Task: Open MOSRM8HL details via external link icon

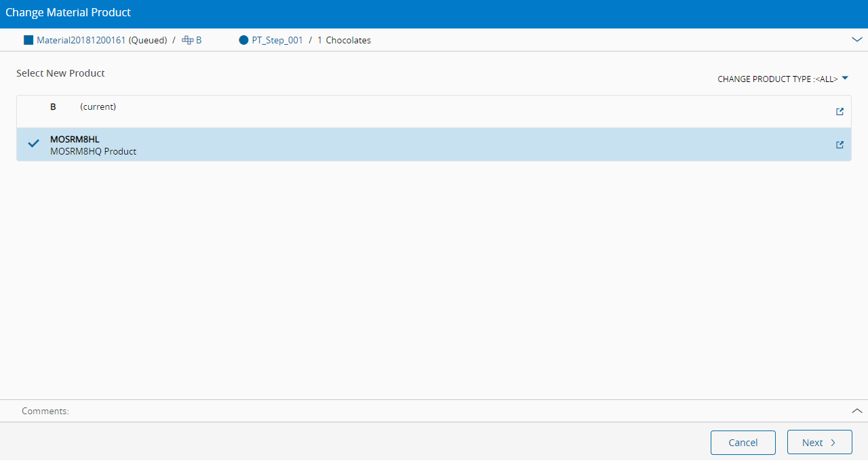Action: (840, 144)
